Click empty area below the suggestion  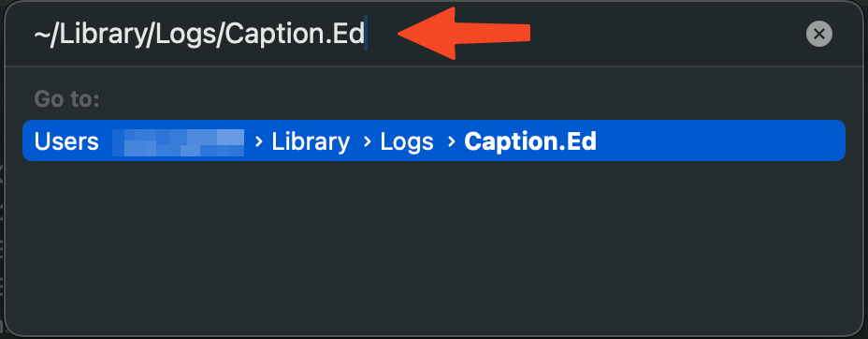click(x=434, y=243)
